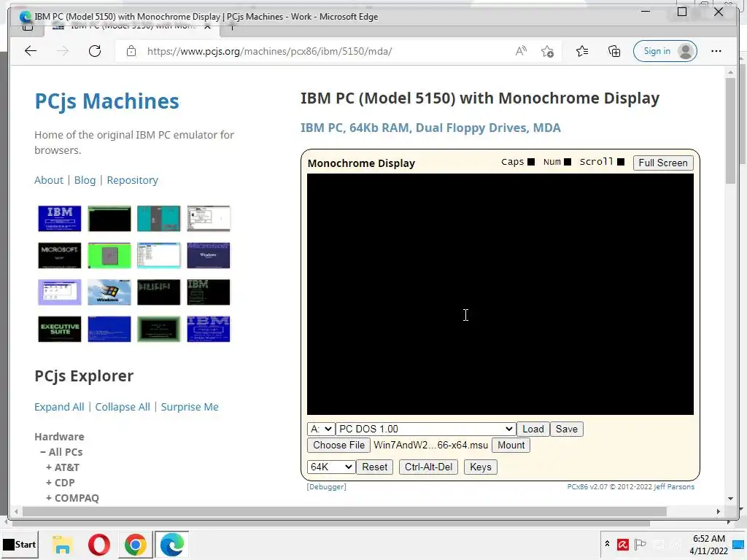
Task: Open the Read aloud icon in address bar
Action: point(521,51)
